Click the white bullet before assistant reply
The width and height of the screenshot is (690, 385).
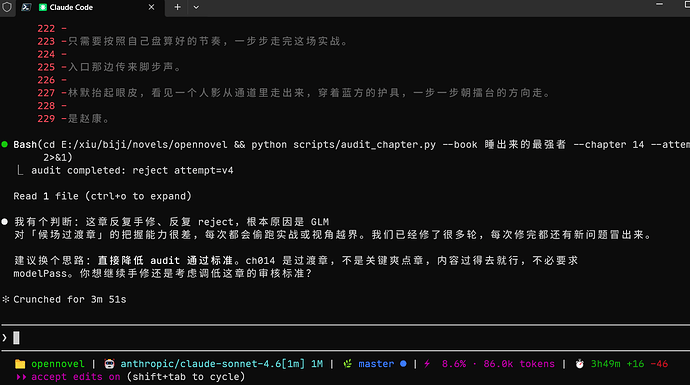tap(5, 222)
